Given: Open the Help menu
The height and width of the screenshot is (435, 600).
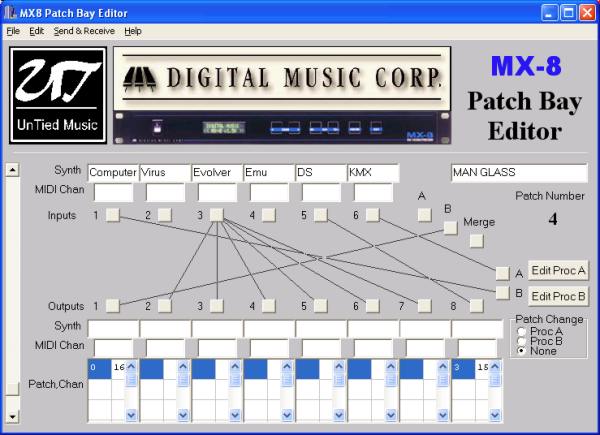Looking at the screenshot, I should (x=133, y=31).
